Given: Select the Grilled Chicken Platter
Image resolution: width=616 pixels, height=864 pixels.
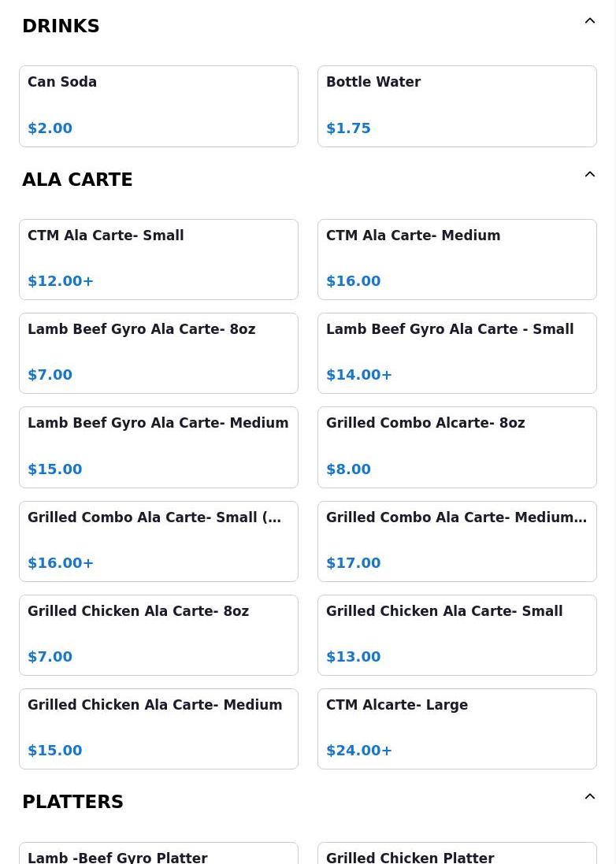Looking at the screenshot, I should tap(457, 855).
